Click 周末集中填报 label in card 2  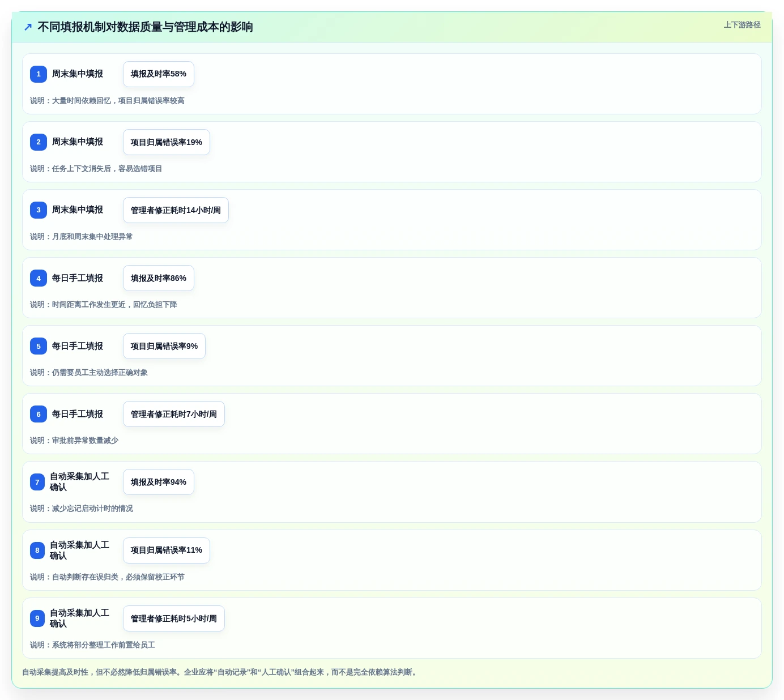click(78, 142)
